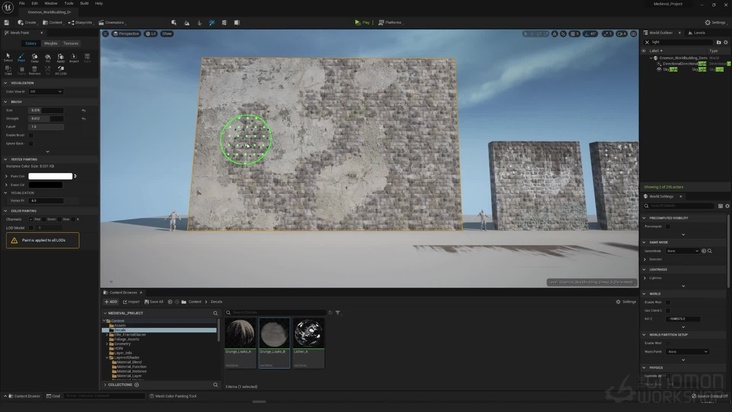Screen dimensions: 732x412
Task: Click the white Paint Color swatch
Action: [x=50, y=176]
